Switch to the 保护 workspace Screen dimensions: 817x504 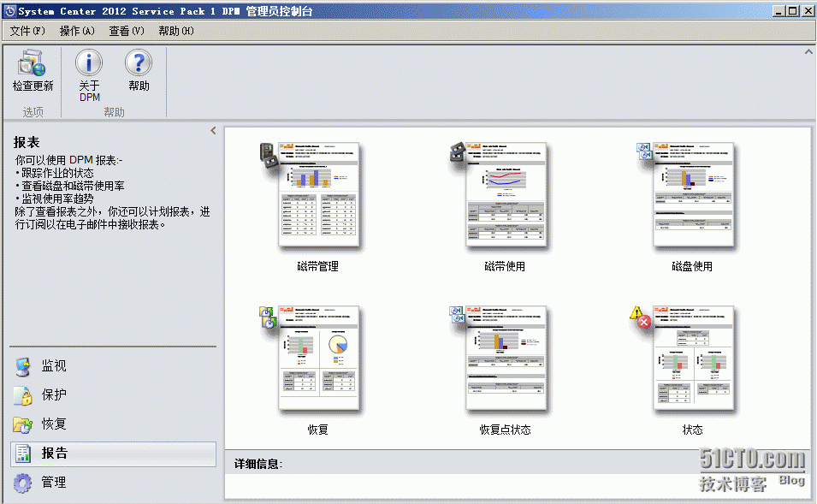coord(113,395)
